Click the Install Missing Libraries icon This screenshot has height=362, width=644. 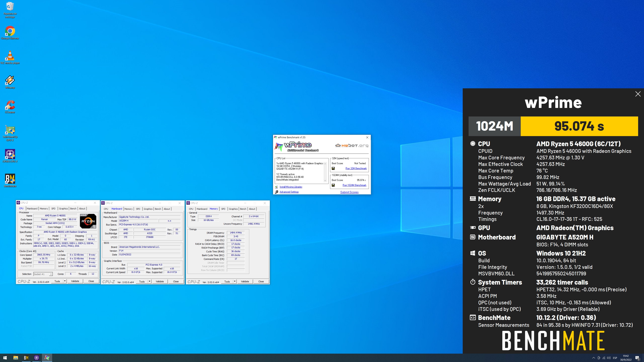(276, 187)
